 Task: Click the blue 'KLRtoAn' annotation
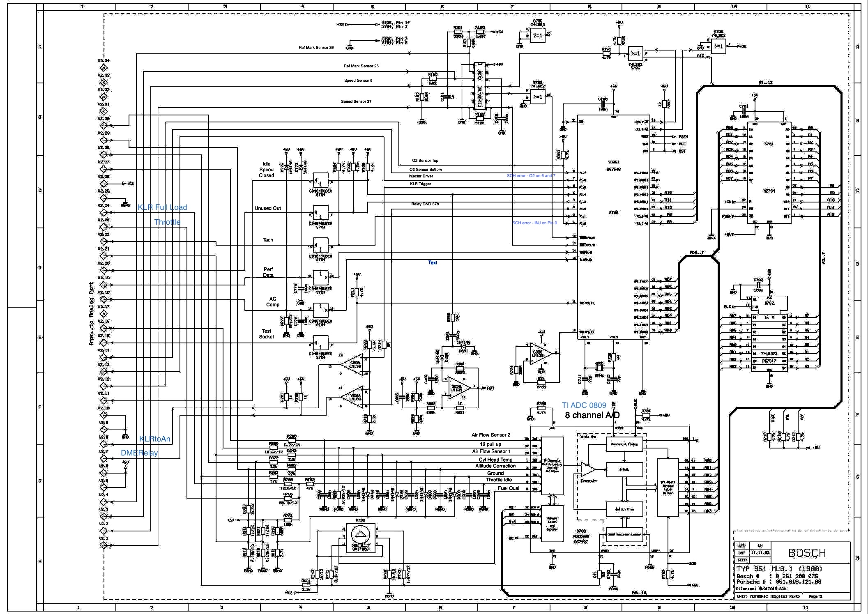155,439
